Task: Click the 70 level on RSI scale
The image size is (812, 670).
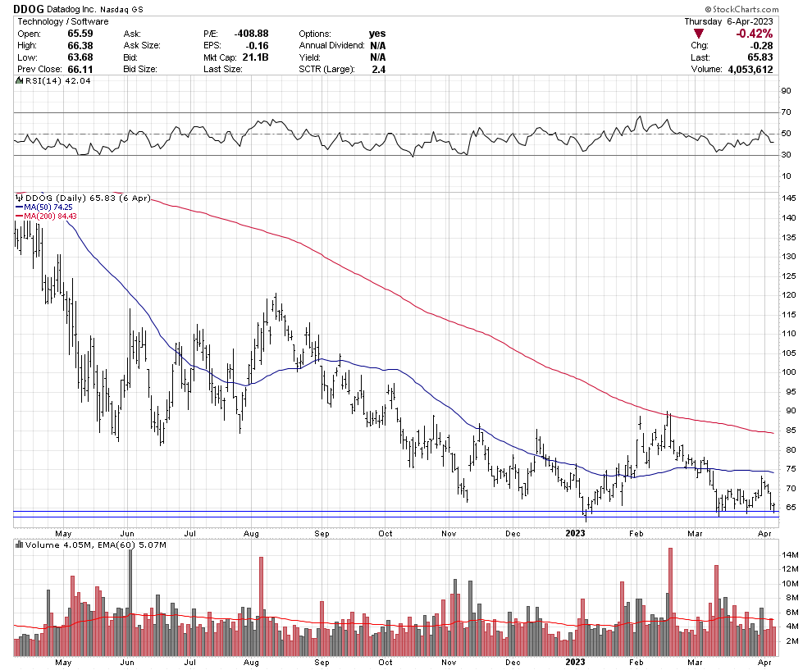Action: click(786, 112)
